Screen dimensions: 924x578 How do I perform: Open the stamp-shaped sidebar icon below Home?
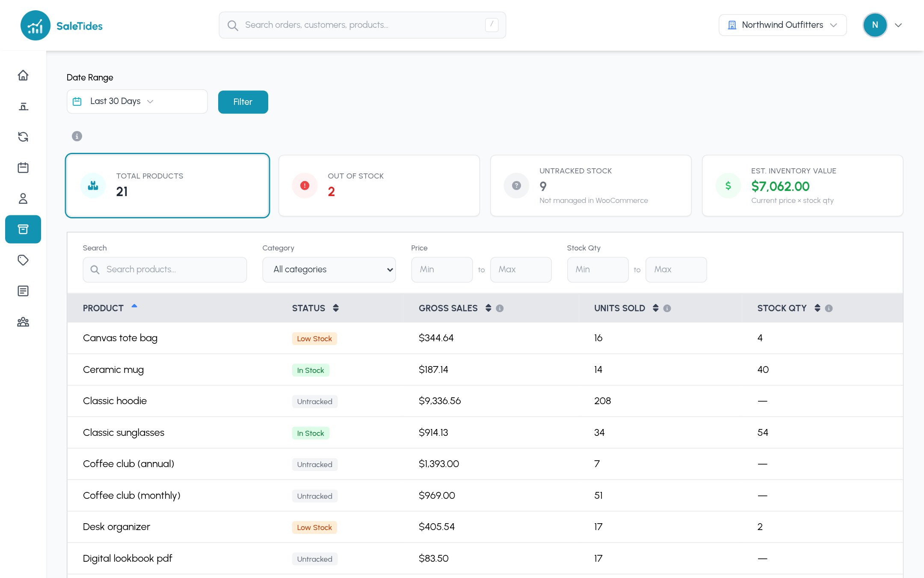[23, 106]
